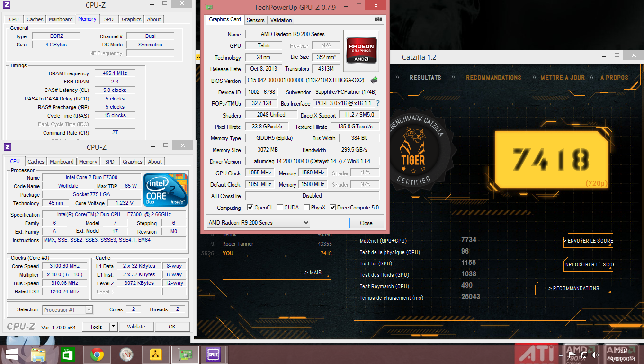This screenshot has width=644, height=364.
Task: Click the GPU-Z Close button
Action: tap(366, 223)
